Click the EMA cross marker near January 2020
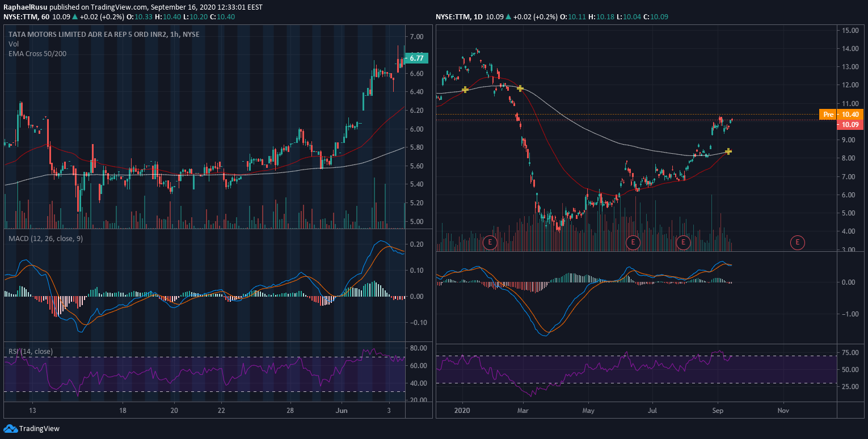Screen dimensions: 868x439 [465, 90]
